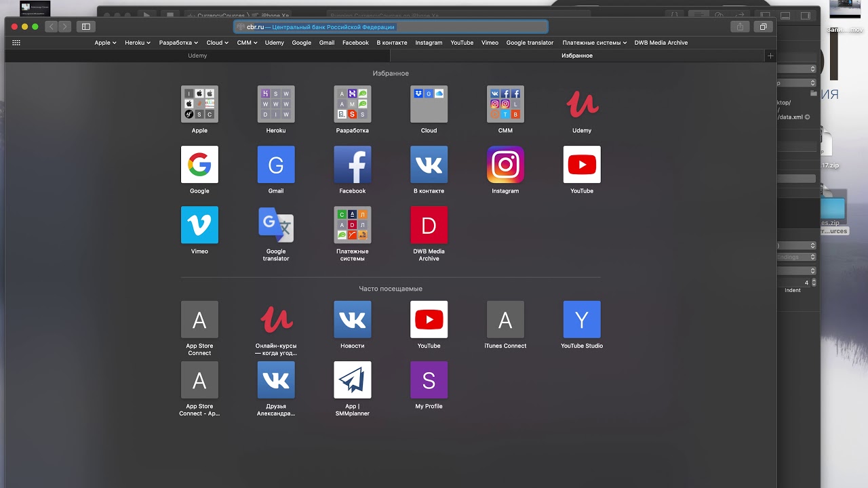Click the cbr.ru address bar field
868x488 pixels.
391,27
